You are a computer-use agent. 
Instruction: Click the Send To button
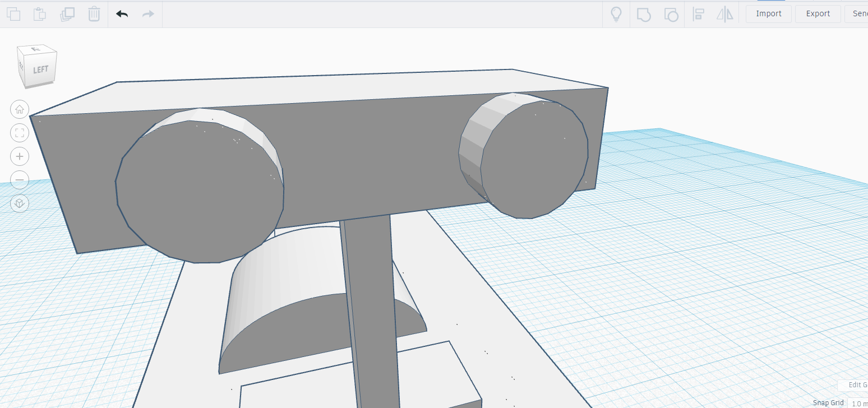click(x=857, y=14)
